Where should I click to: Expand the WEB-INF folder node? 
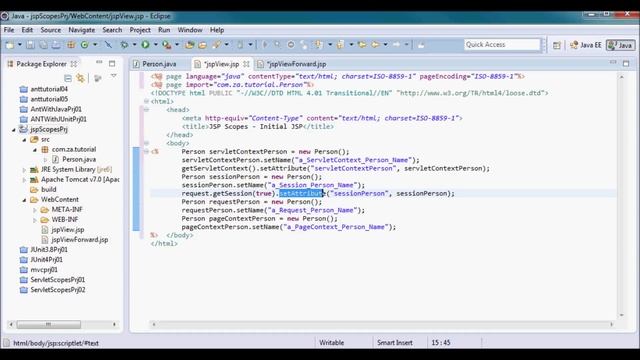tap(35, 220)
